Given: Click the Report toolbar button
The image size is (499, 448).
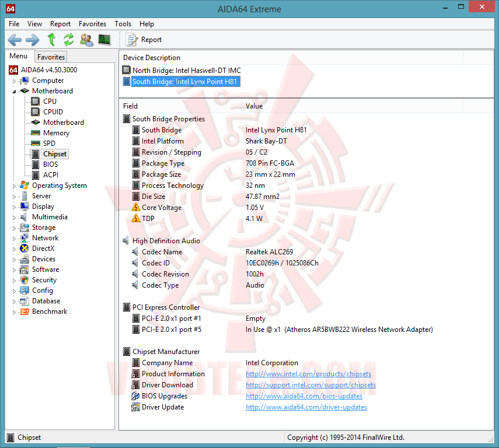Looking at the screenshot, I should point(144,40).
